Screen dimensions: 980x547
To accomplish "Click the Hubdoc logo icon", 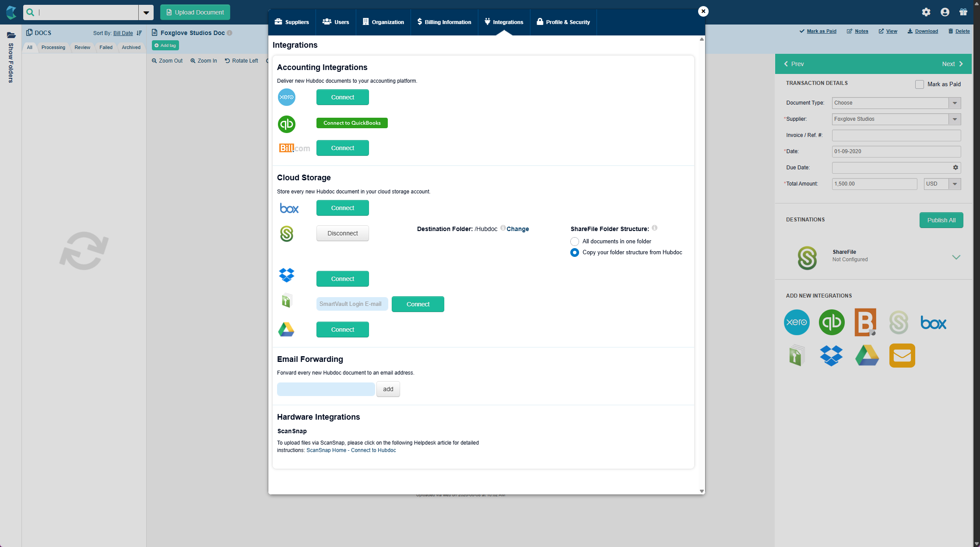I will [11, 12].
